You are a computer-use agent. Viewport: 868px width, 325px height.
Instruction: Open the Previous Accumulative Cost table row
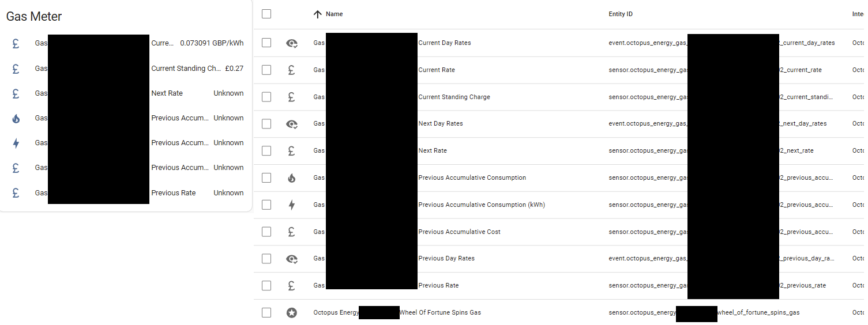coord(559,232)
